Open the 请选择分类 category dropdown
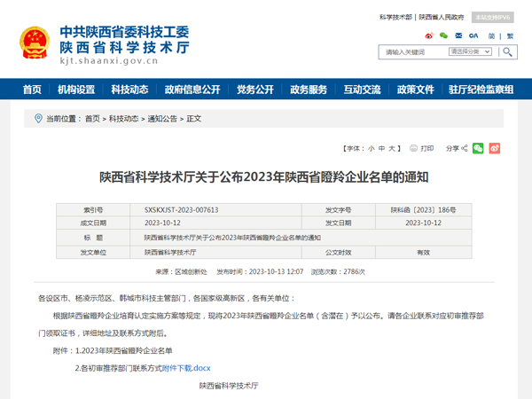 tap(471, 52)
